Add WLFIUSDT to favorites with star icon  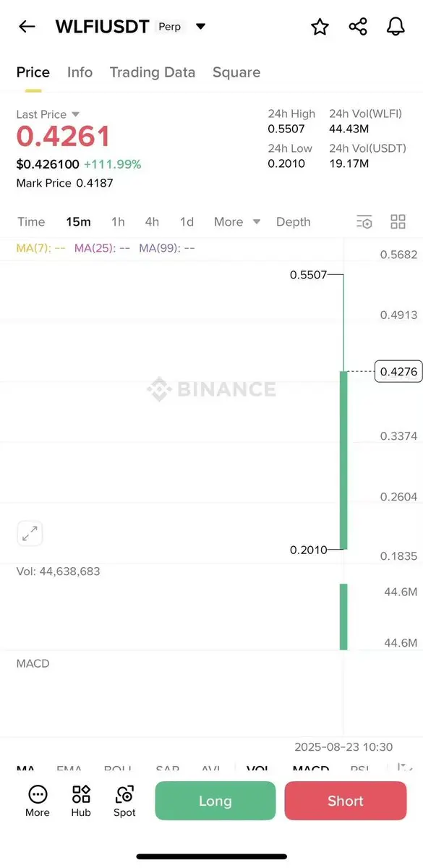click(x=320, y=27)
